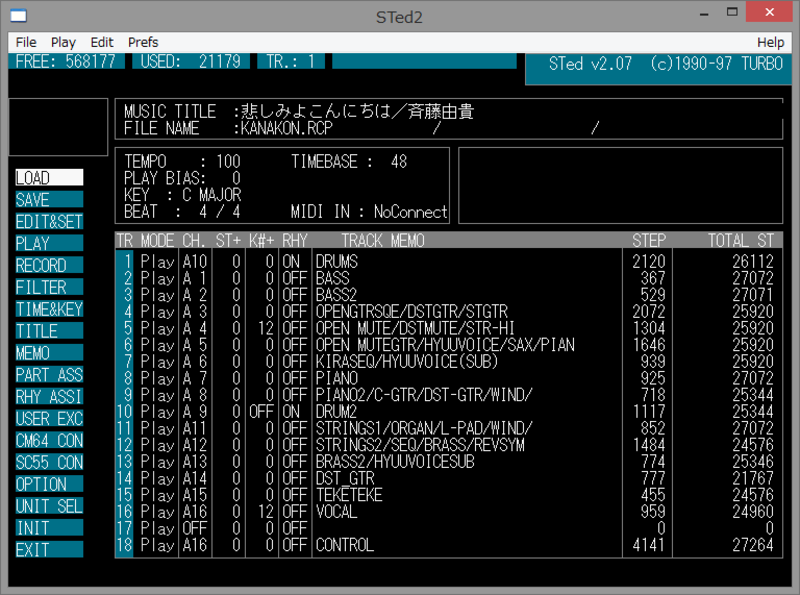Click the SAVE button
The image size is (800, 595).
coord(49,200)
